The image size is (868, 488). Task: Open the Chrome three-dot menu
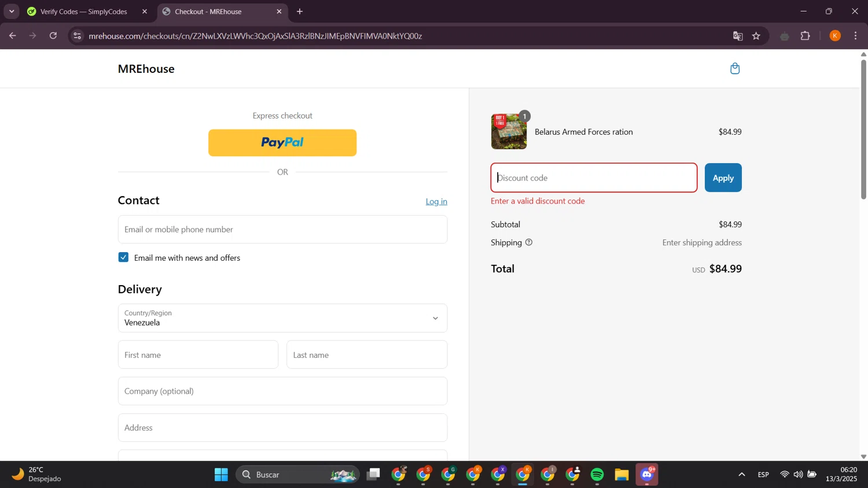pyautogui.click(x=855, y=36)
